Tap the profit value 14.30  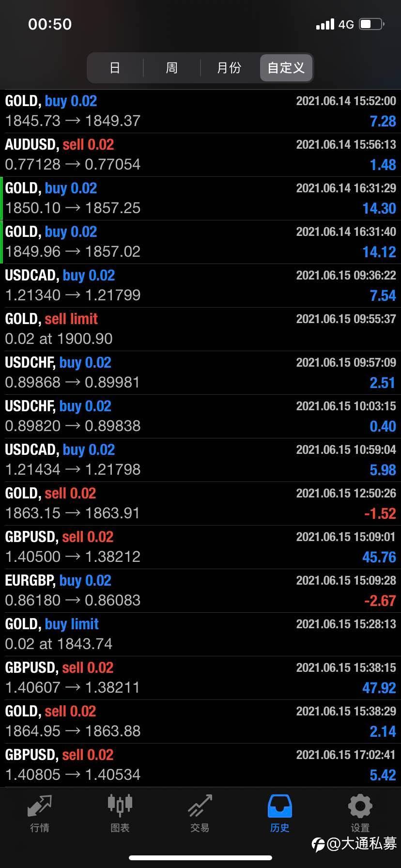[x=379, y=208]
